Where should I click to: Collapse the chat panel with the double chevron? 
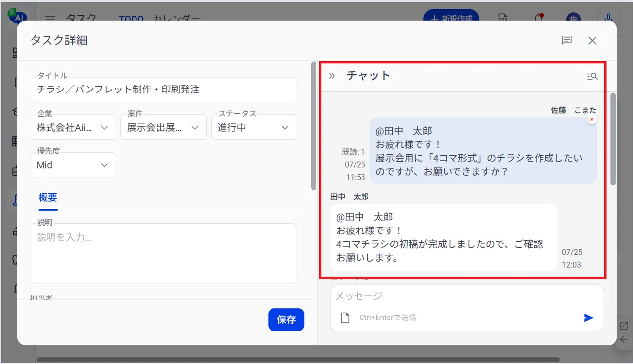click(x=332, y=76)
